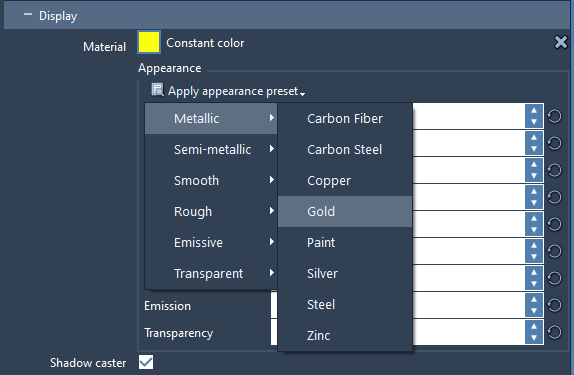Open the Smooth preset submenu
Viewport: 574px width, 375px height.
[x=211, y=181]
